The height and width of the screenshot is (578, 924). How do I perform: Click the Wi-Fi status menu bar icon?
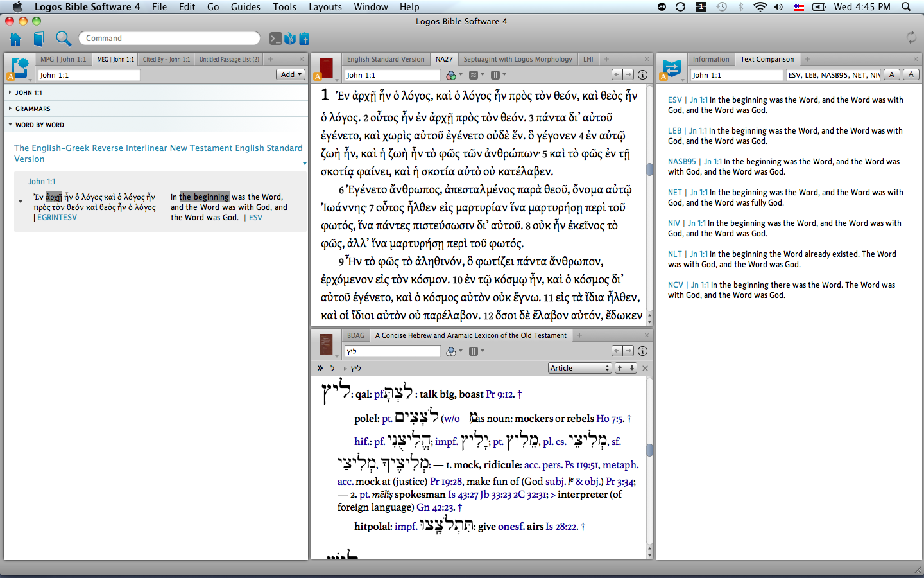tap(760, 7)
